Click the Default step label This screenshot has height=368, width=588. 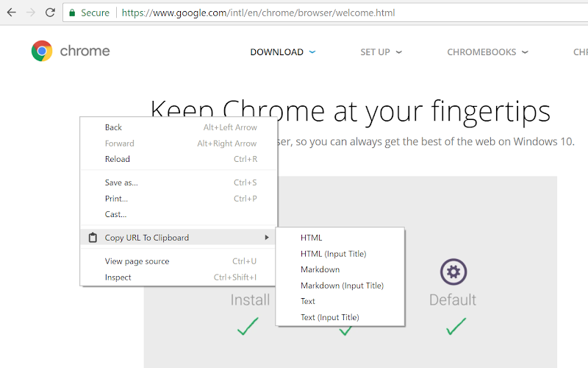(x=453, y=300)
